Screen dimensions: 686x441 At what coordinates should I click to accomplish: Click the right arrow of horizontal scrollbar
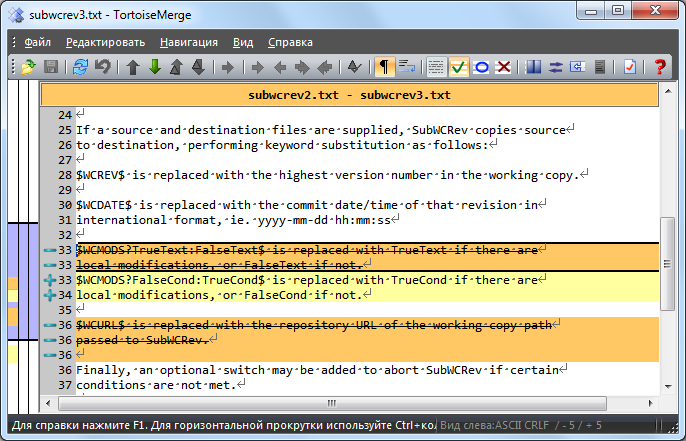coord(651,403)
